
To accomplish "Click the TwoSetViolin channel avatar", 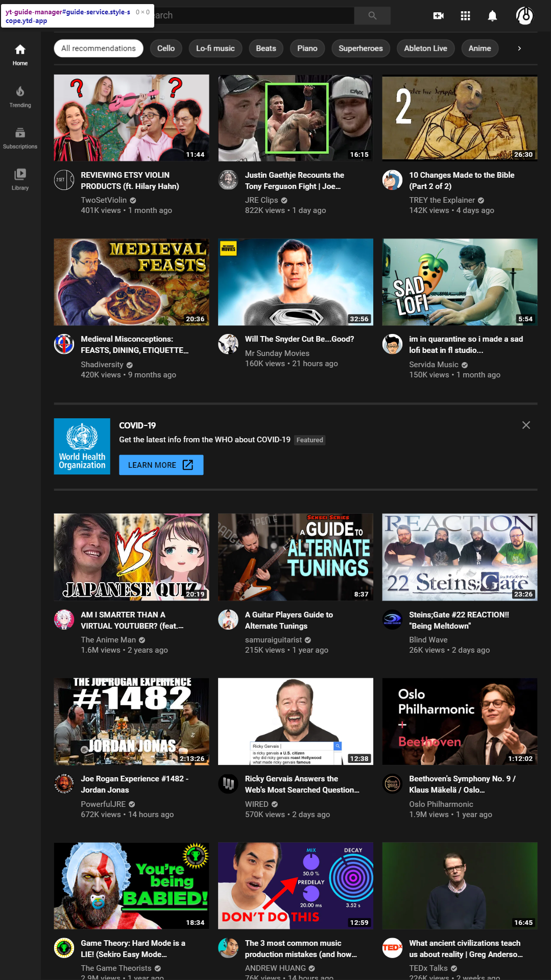I will tap(64, 180).
